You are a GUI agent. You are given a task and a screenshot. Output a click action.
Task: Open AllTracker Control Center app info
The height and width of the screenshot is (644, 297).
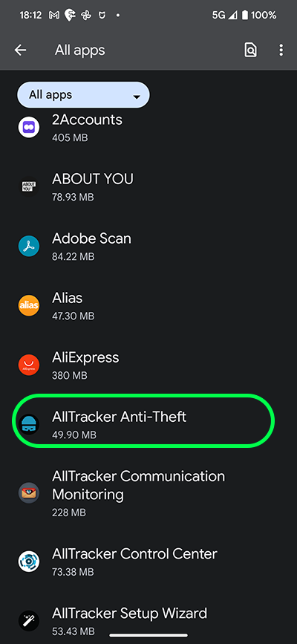tap(148, 562)
